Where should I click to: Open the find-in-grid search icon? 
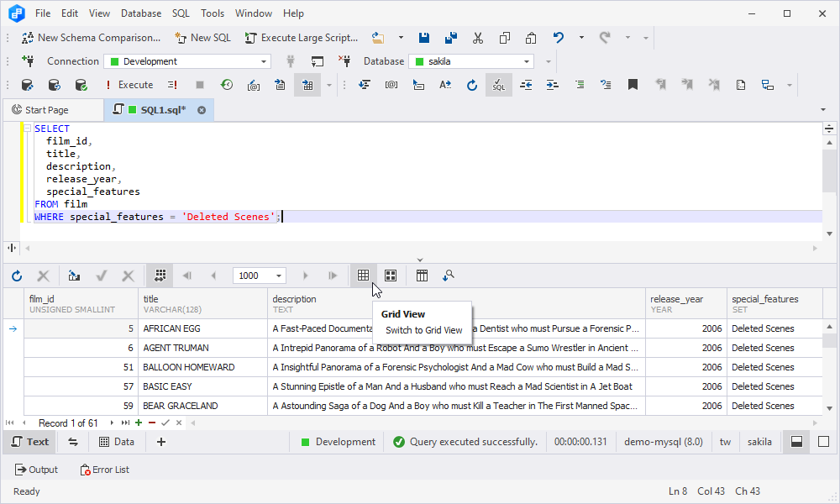point(449,276)
